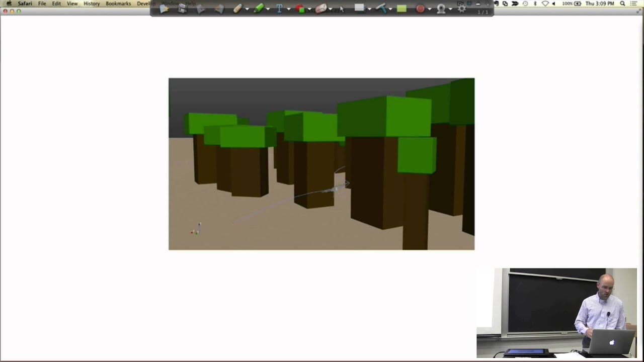Open shapes tool options arrow
This screenshot has height=362, width=644.
coord(309,9)
